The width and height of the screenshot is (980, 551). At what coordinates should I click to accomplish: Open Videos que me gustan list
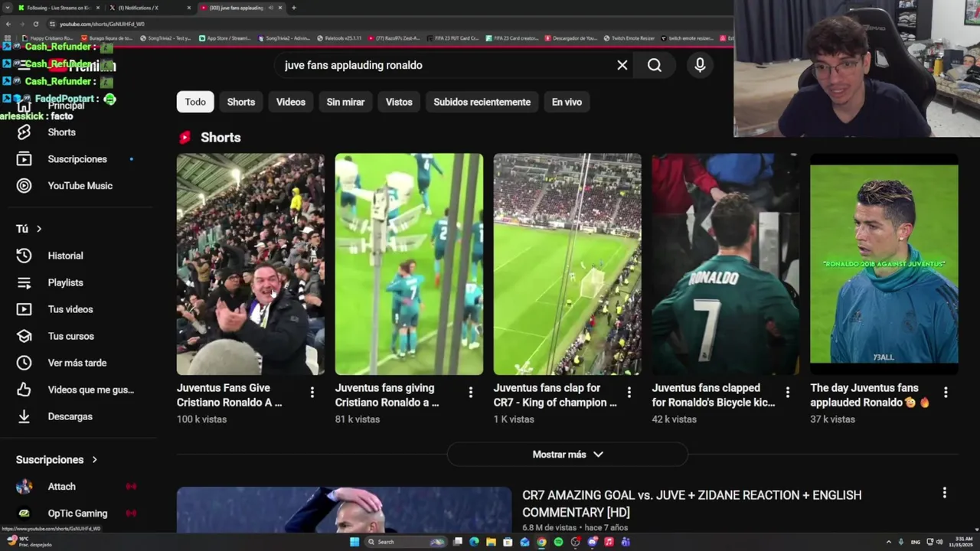(90, 390)
